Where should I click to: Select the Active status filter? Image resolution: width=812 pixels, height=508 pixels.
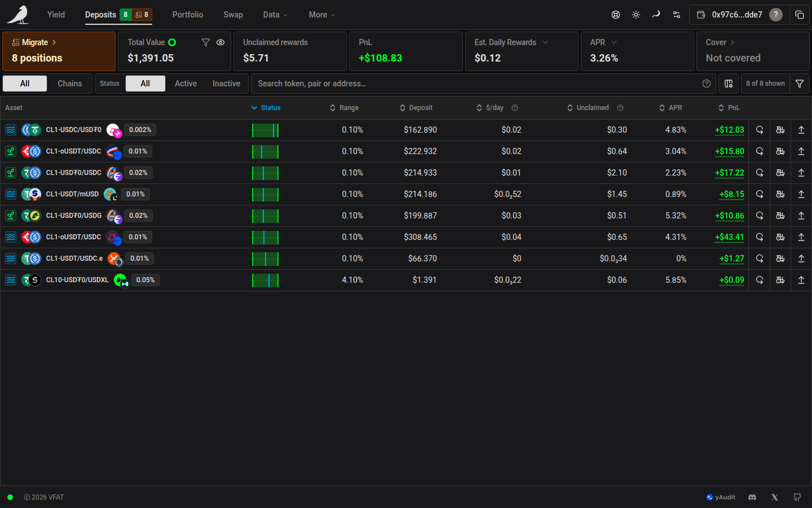coord(186,84)
